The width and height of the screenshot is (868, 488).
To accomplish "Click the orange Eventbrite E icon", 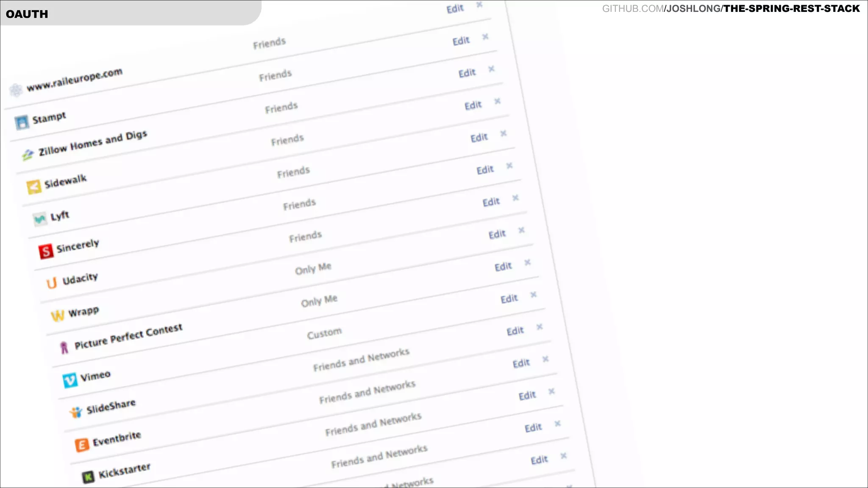I will point(82,445).
